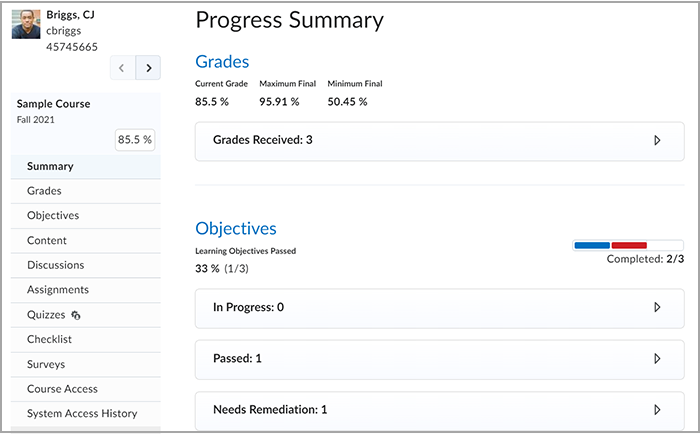Open Checklist in the sidebar
This screenshot has width=700, height=434.
[x=86, y=339]
